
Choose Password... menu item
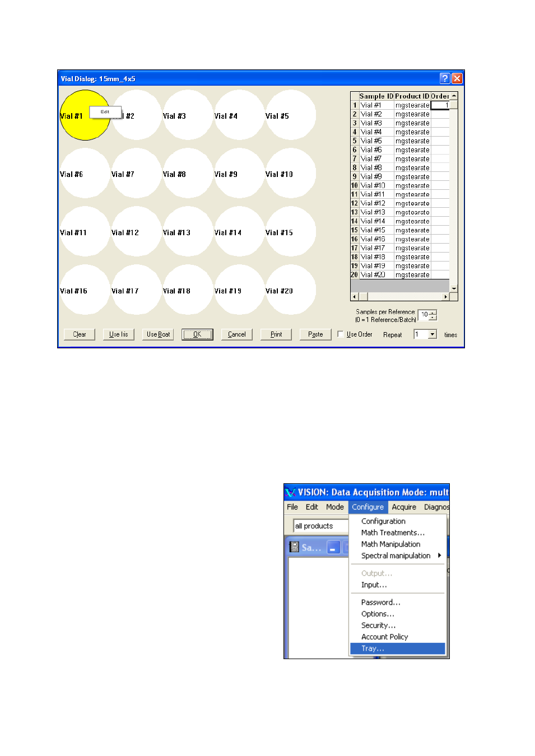(397, 603)
